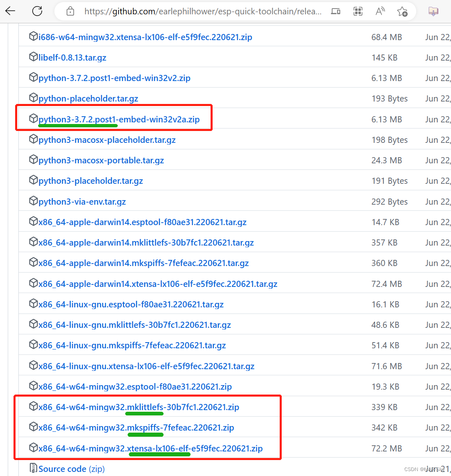Click package icon beside python3-macosx-portable.tar.gz
This screenshot has height=476, width=451.
33,159
